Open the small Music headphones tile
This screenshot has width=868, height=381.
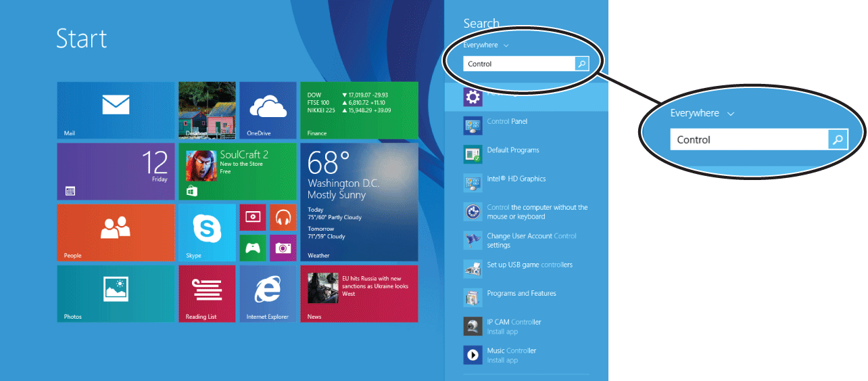pos(283,217)
